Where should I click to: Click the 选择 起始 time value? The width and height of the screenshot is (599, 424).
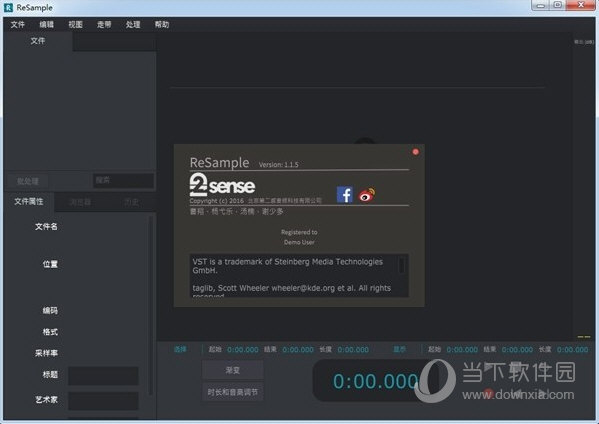243,350
